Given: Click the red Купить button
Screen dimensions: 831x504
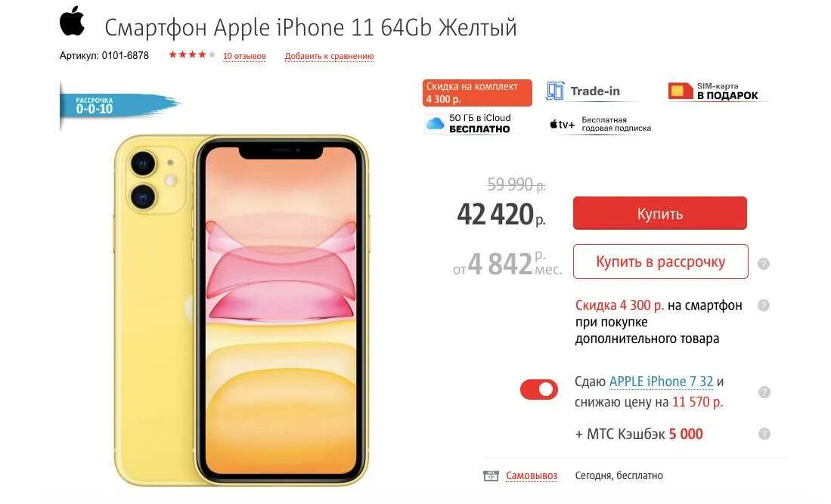Looking at the screenshot, I should pyautogui.click(x=660, y=213).
